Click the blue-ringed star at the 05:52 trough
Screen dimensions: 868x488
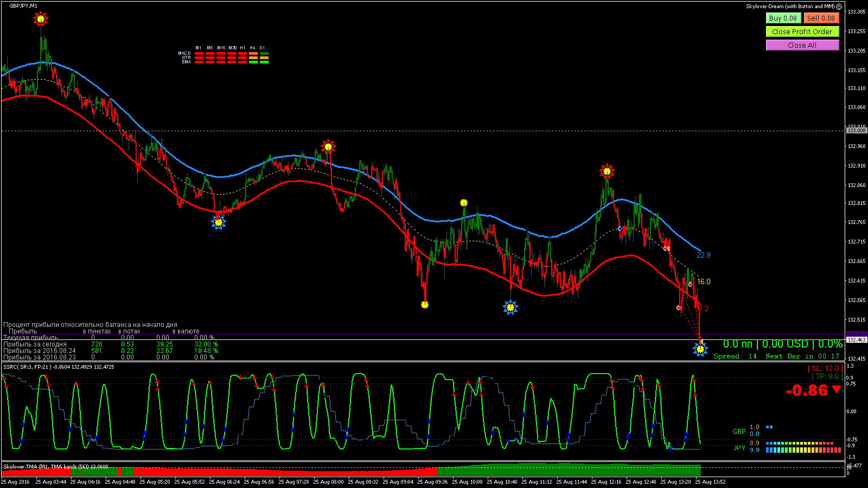(219, 222)
